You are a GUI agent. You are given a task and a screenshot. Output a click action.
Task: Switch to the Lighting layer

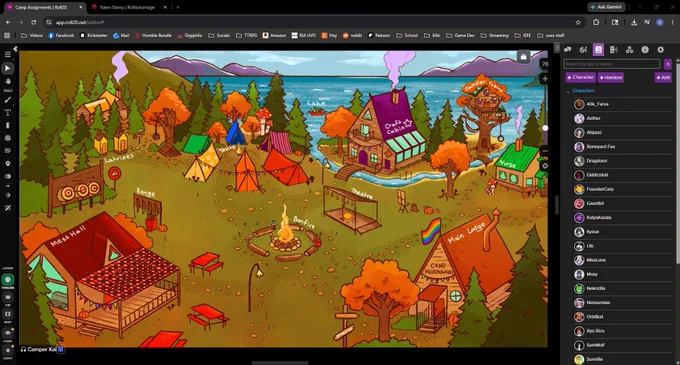7,350
